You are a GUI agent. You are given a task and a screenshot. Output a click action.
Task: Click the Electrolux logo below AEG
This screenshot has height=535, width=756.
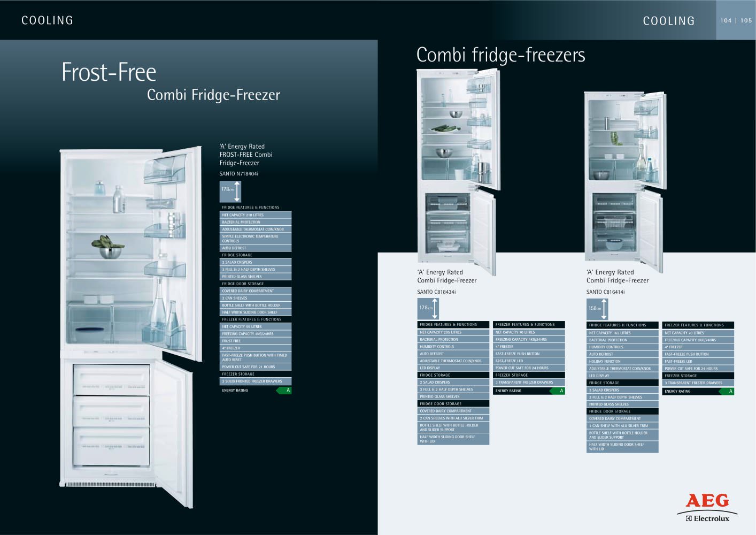(707, 518)
